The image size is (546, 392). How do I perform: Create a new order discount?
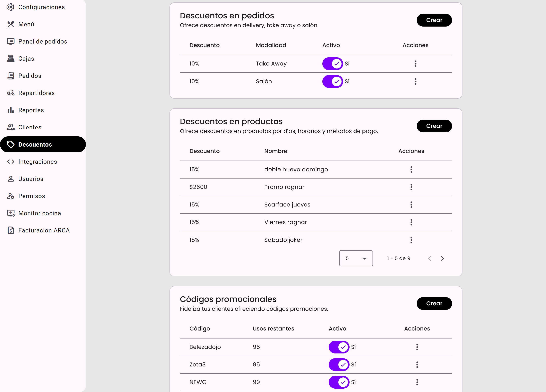434,20
